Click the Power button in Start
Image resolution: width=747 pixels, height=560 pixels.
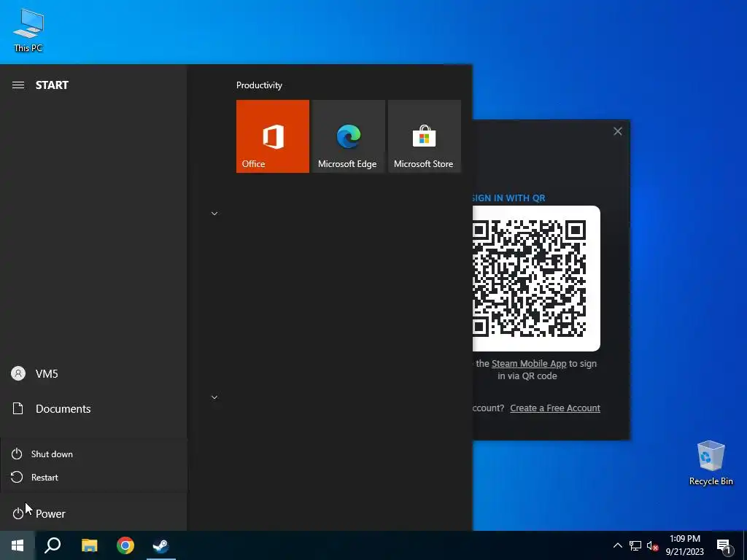[x=93, y=513]
